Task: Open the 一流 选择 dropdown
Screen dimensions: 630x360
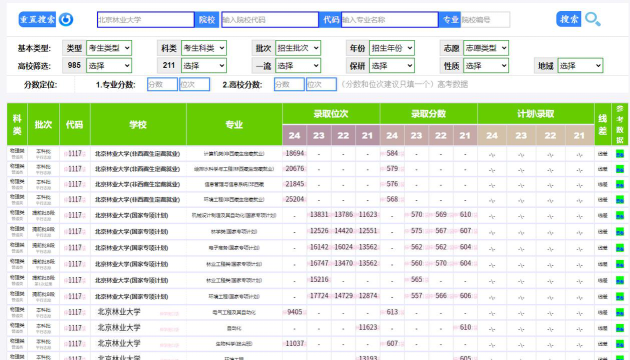Action: 298,65
